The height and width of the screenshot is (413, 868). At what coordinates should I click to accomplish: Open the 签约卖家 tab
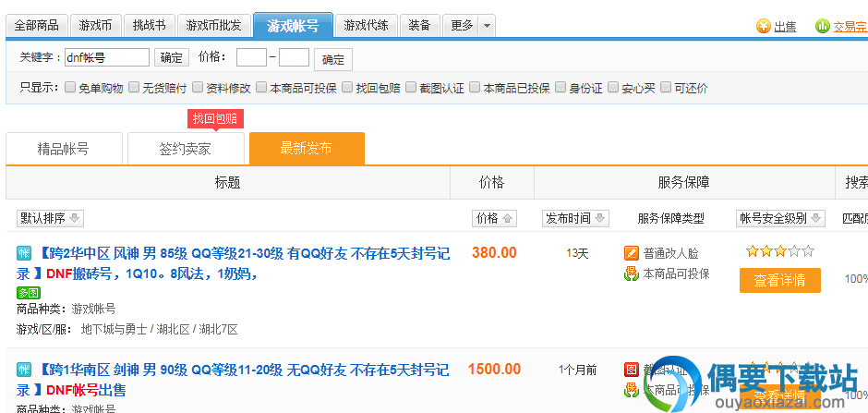[186, 149]
